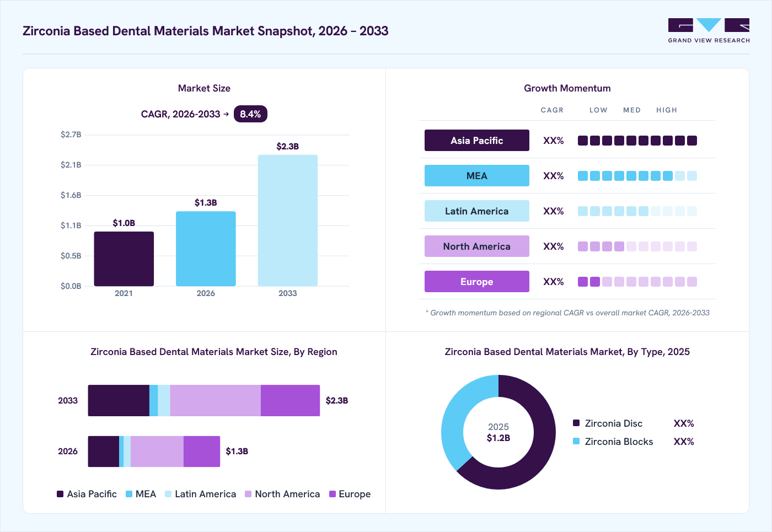Click the North America legend color swatch

point(248,494)
